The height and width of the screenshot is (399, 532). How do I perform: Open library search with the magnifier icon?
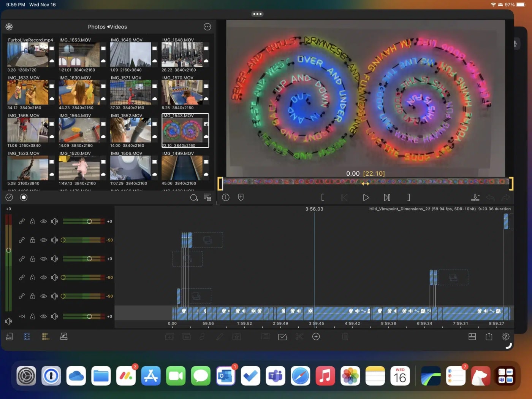(194, 197)
